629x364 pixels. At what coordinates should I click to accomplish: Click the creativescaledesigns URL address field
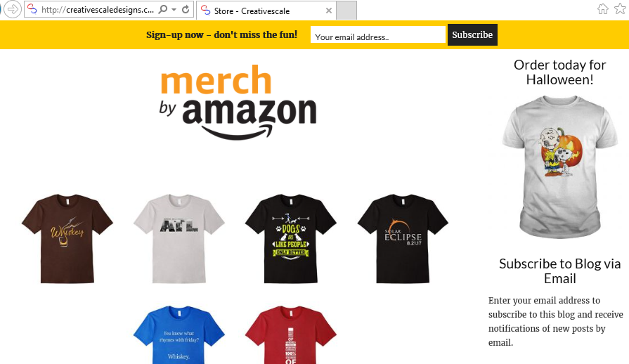pos(98,10)
